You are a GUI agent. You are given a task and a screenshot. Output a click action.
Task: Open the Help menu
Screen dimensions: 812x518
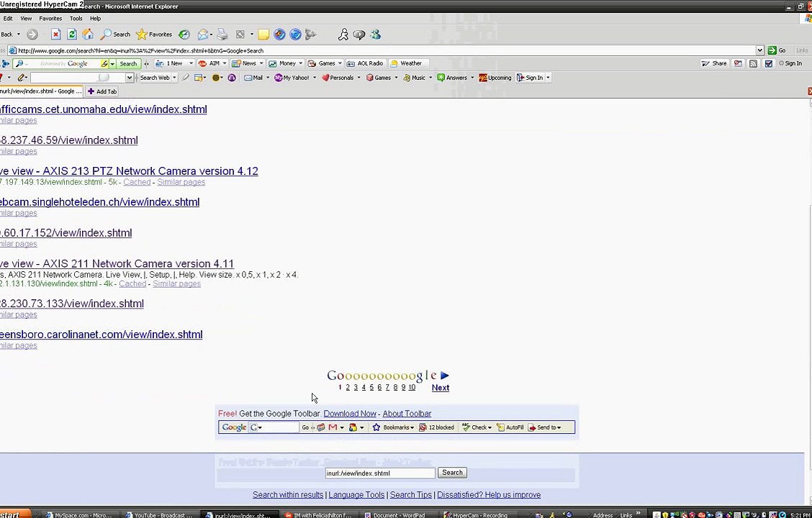(x=95, y=19)
